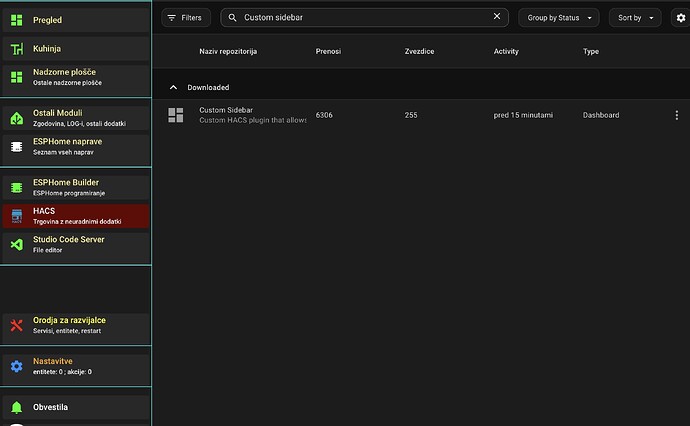The width and height of the screenshot is (690, 426).
Task: Click Orodja za razvijalce tools icon
Action: (x=17, y=325)
